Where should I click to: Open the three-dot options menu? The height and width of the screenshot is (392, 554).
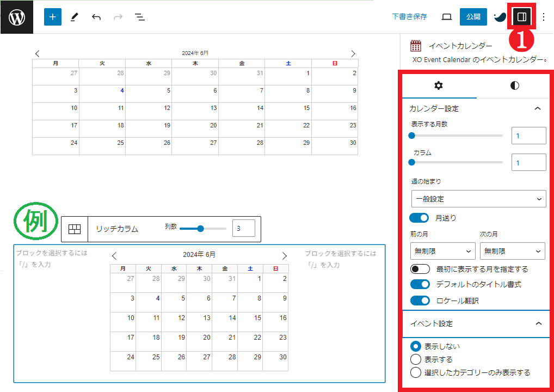[543, 17]
